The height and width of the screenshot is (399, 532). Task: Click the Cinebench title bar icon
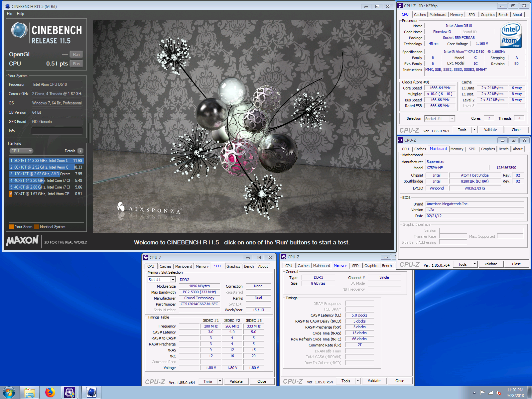pos(8,6)
